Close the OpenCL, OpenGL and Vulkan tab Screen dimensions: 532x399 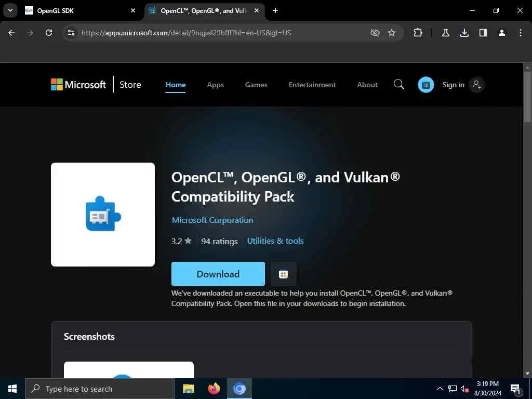[x=257, y=11]
